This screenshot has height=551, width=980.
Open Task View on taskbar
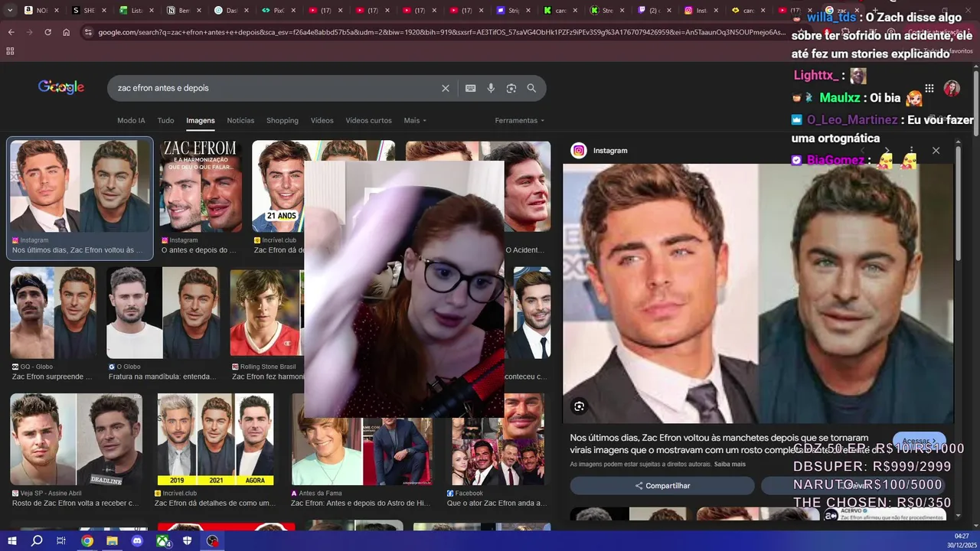click(61, 541)
